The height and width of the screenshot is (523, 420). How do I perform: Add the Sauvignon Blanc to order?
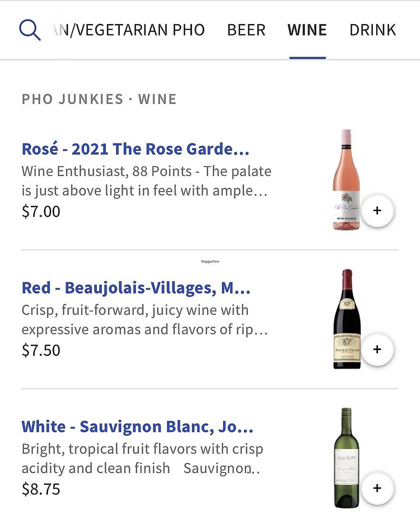[377, 489]
